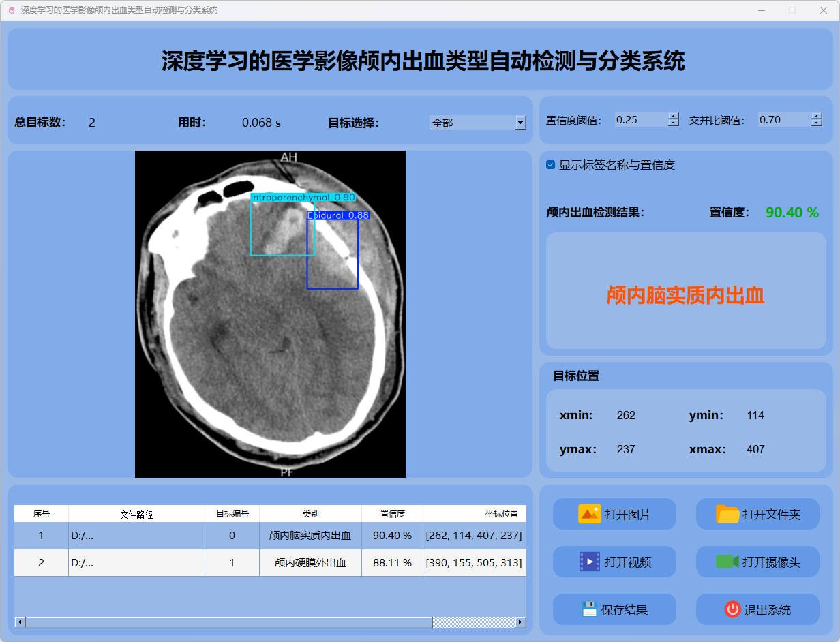This screenshot has width=840, height=642.
Task: Click the 序号 column header
Action: pos(42,514)
